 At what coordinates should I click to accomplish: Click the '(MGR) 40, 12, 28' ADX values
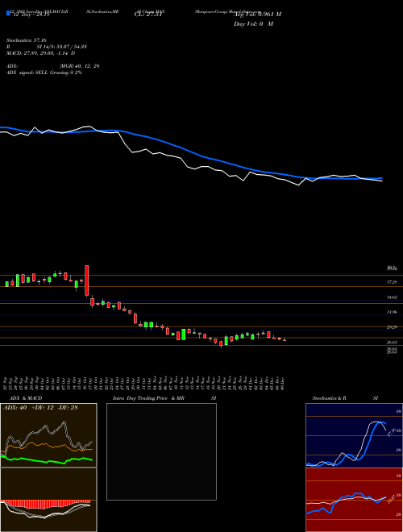coord(79,66)
